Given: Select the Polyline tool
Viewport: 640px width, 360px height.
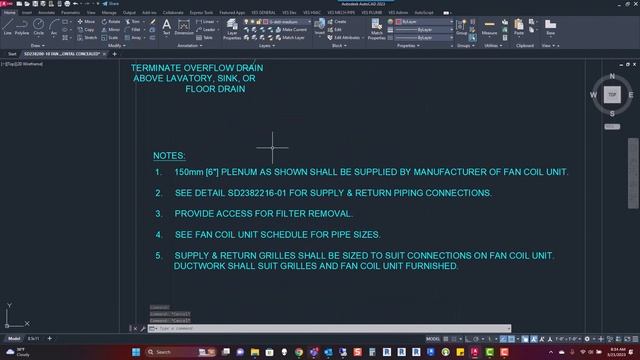Looking at the screenshot, I should pos(22,27).
